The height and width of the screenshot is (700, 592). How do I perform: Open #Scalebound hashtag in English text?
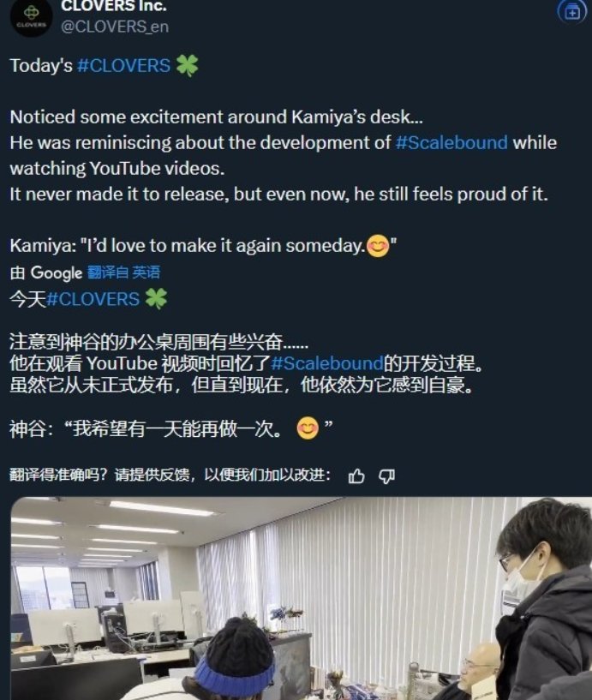point(451,143)
